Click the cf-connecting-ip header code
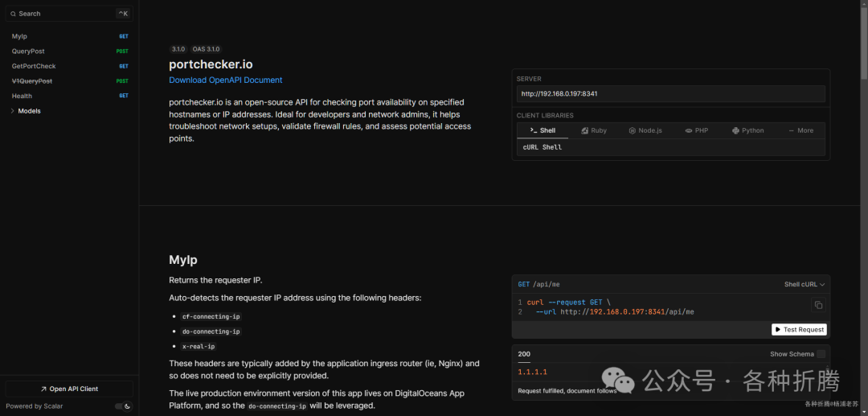The image size is (868, 416). (x=211, y=316)
